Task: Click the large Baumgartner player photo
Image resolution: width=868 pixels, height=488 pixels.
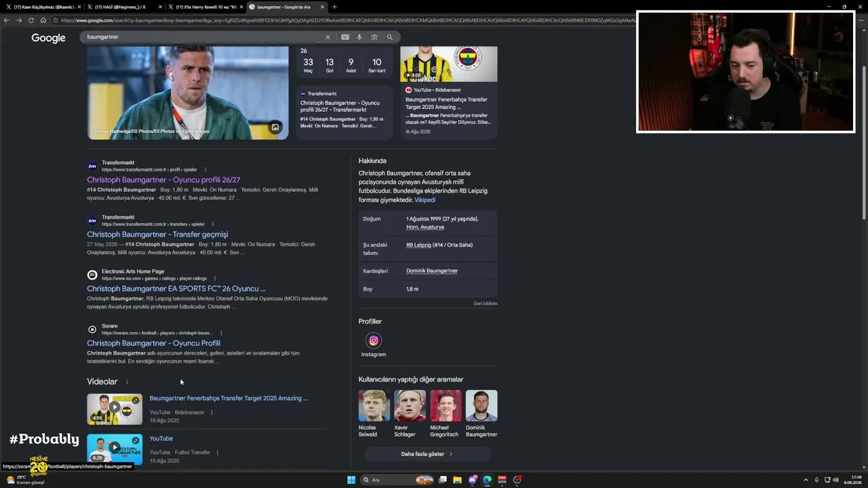Action: (188, 93)
